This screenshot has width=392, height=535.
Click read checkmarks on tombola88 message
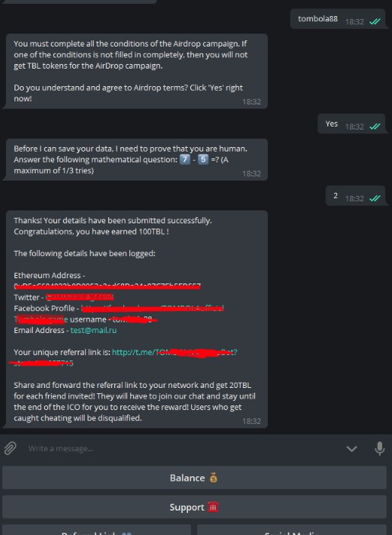(x=375, y=21)
